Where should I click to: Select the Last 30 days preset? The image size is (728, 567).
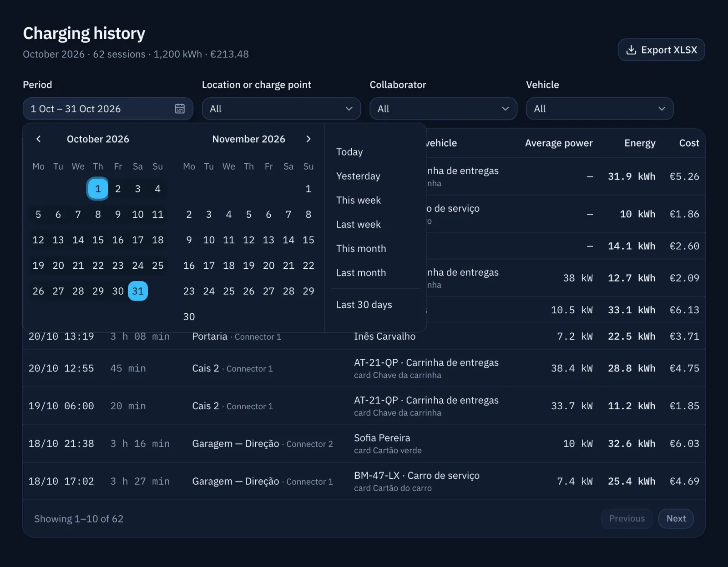coord(364,305)
